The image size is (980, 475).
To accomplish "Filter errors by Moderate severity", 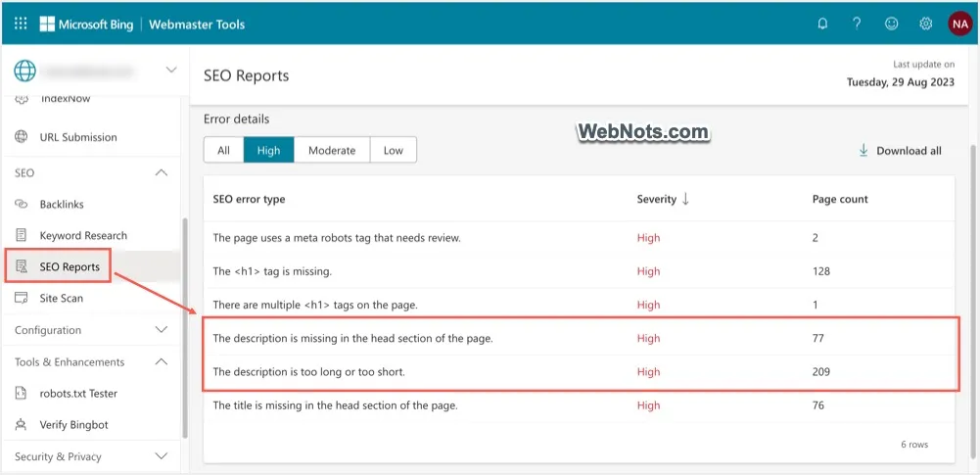I will click(332, 150).
